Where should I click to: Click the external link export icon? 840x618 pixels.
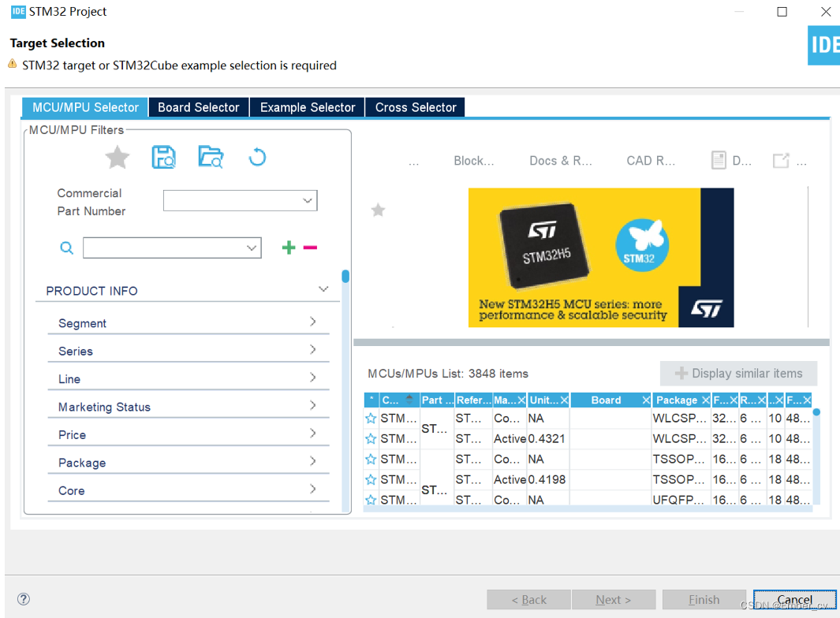tap(781, 160)
